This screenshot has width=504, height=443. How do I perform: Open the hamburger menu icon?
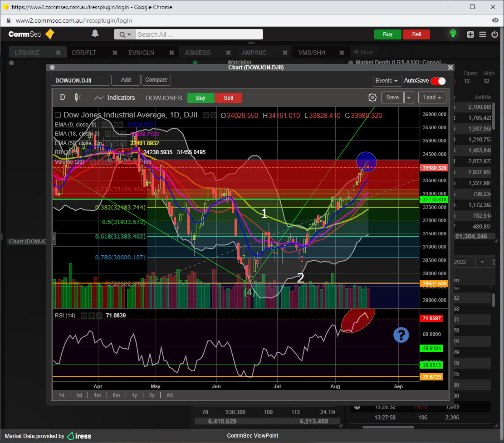click(x=482, y=34)
